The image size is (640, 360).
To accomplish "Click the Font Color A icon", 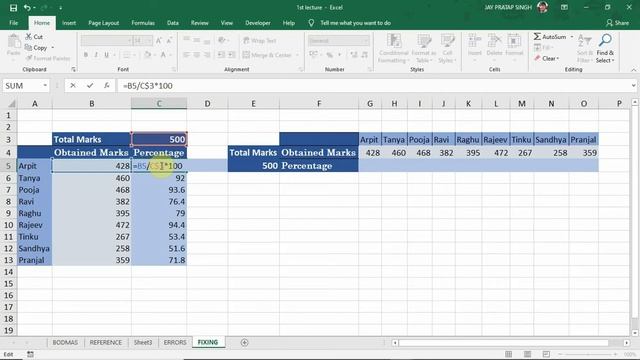I will [163, 55].
